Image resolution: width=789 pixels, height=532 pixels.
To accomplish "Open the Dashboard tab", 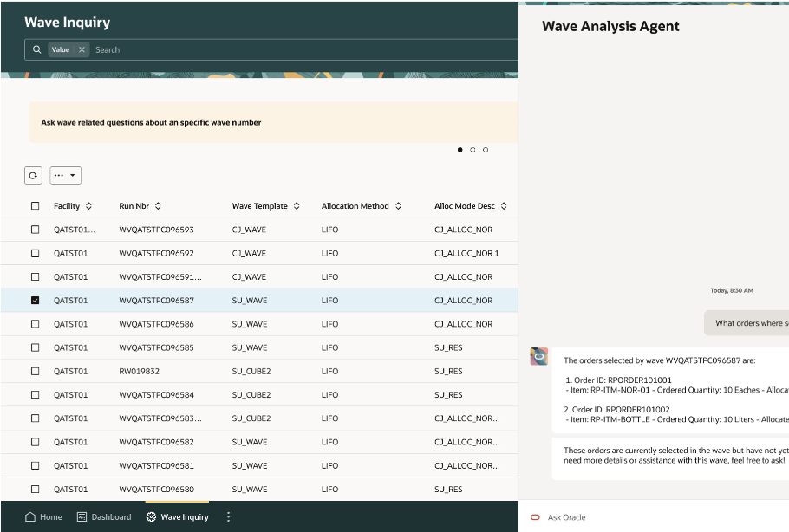I will tap(104, 517).
